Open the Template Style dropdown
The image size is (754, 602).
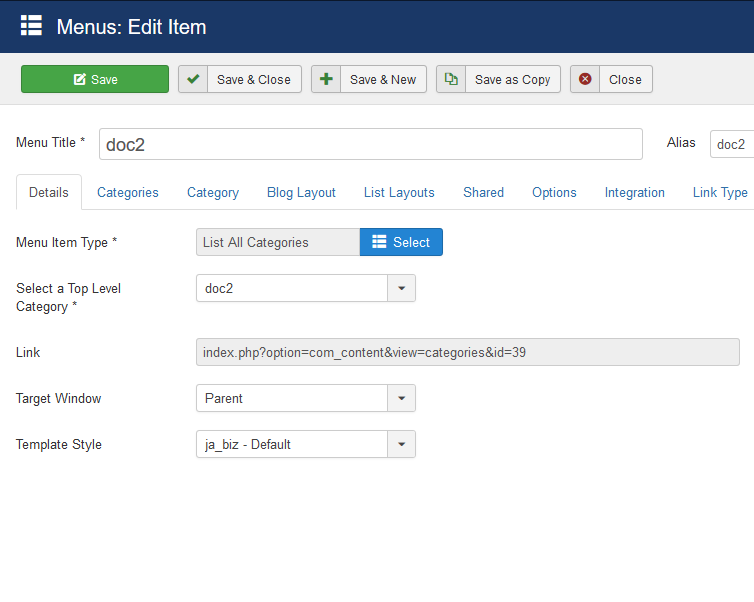pos(401,444)
